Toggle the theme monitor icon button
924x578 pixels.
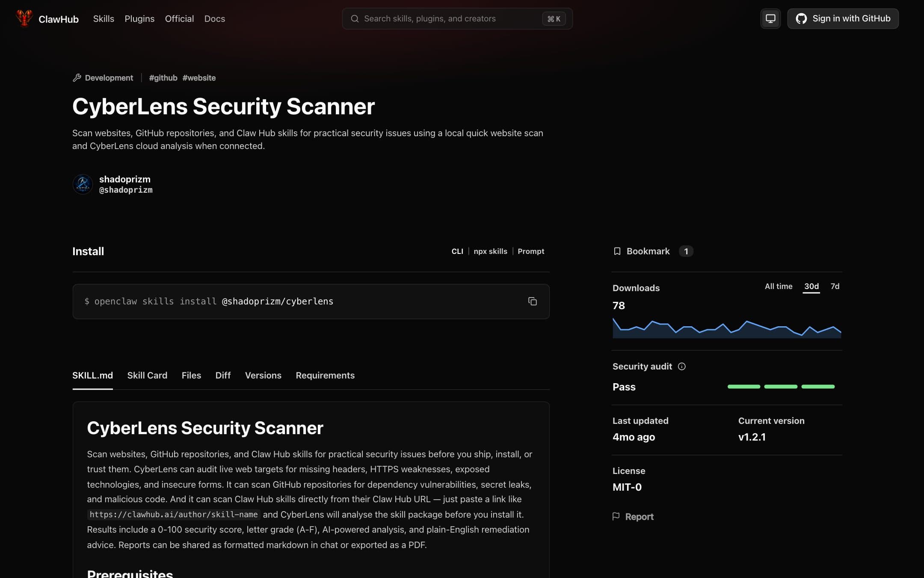tap(770, 18)
